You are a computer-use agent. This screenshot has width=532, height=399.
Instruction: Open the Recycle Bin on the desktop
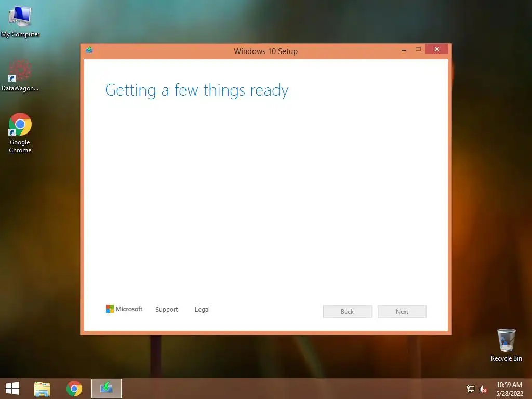point(506,345)
